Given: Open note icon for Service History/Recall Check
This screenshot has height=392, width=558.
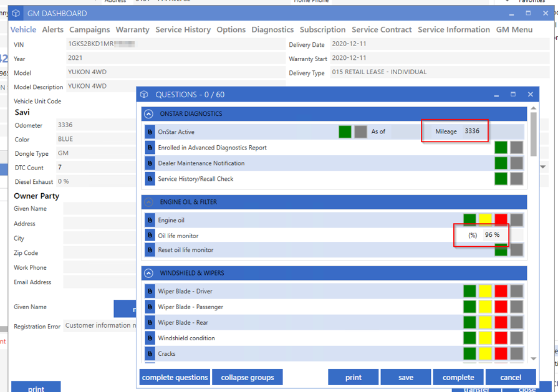Looking at the screenshot, I should point(150,179).
